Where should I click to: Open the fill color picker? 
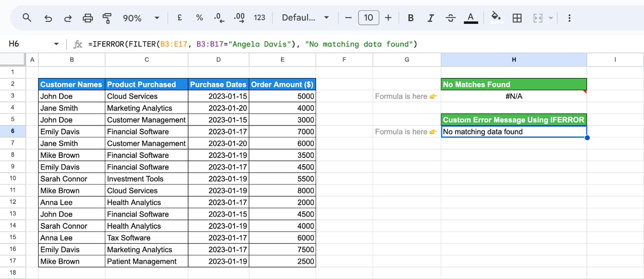point(496,18)
